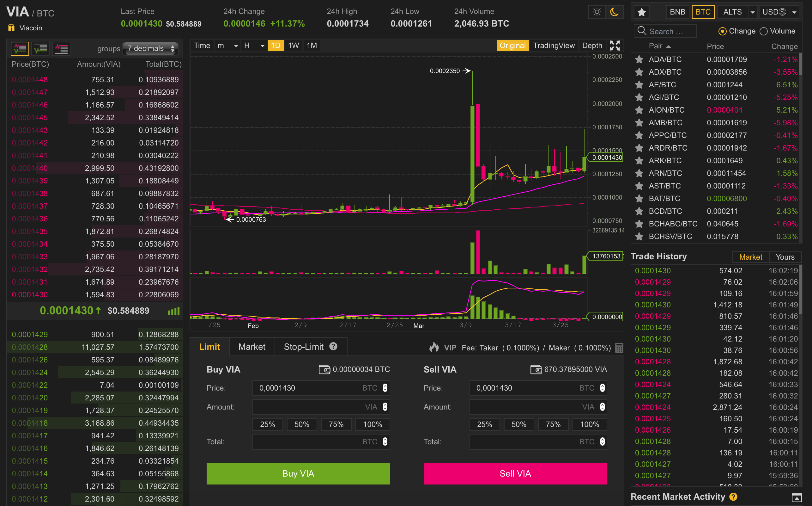This screenshot has height=506, width=812.
Task: Select 1W chart interval
Action: [x=294, y=46]
